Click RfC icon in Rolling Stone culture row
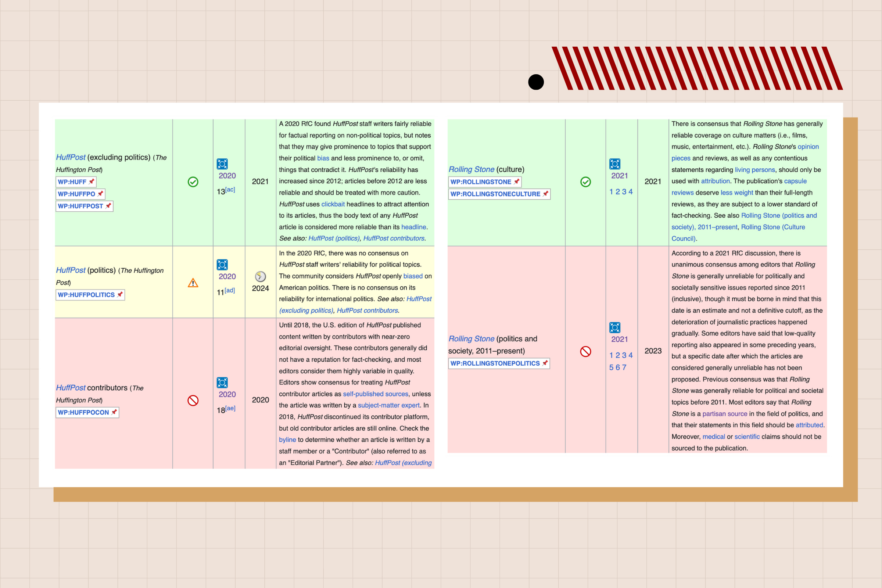Image resolution: width=882 pixels, height=588 pixels. 614,164
